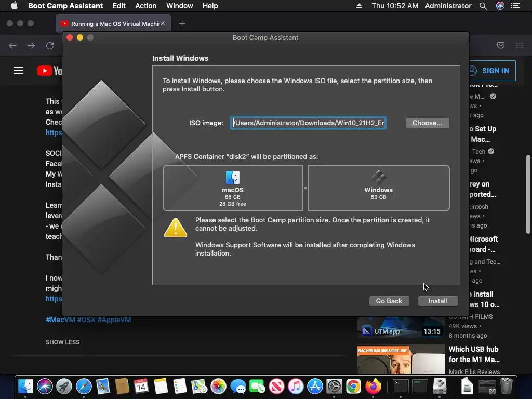The width and height of the screenshot is (532, 399).
Task: Open Maps app in the Dock
Action: tap(199, 386)
